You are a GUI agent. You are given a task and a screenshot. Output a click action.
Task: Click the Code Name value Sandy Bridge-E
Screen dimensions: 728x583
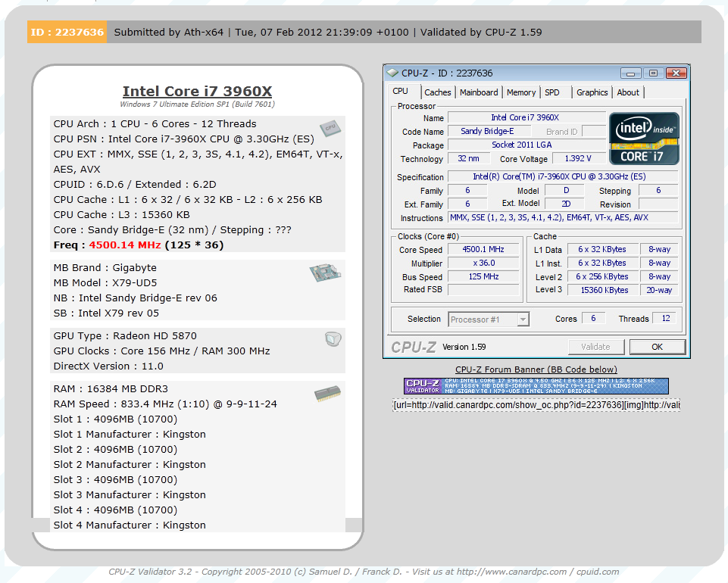(x=489, y=131)
